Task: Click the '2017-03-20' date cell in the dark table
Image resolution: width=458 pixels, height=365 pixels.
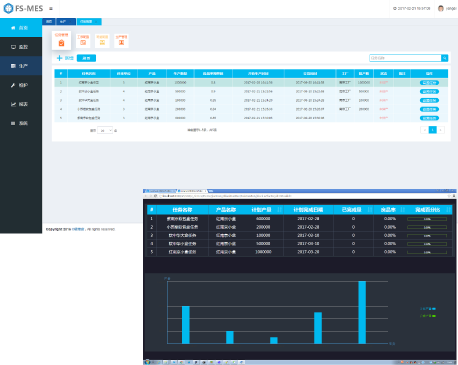Action: pos(308,252)
